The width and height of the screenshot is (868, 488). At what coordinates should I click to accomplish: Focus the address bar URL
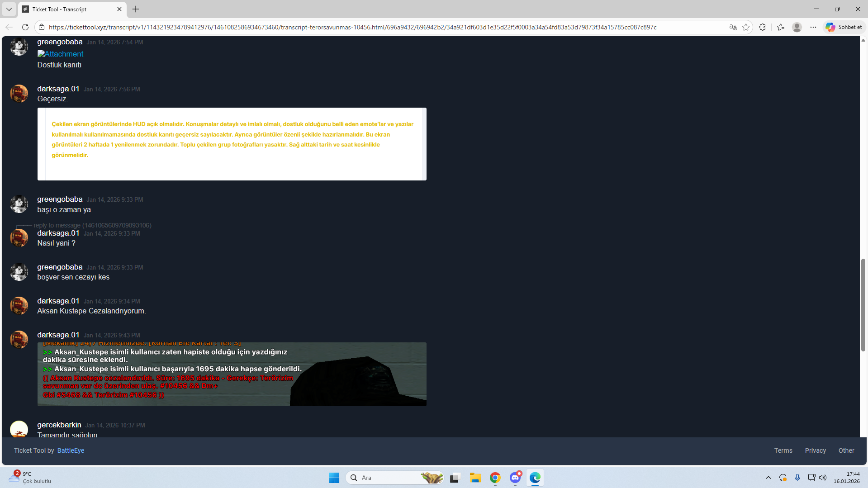(x=352, y=27)
